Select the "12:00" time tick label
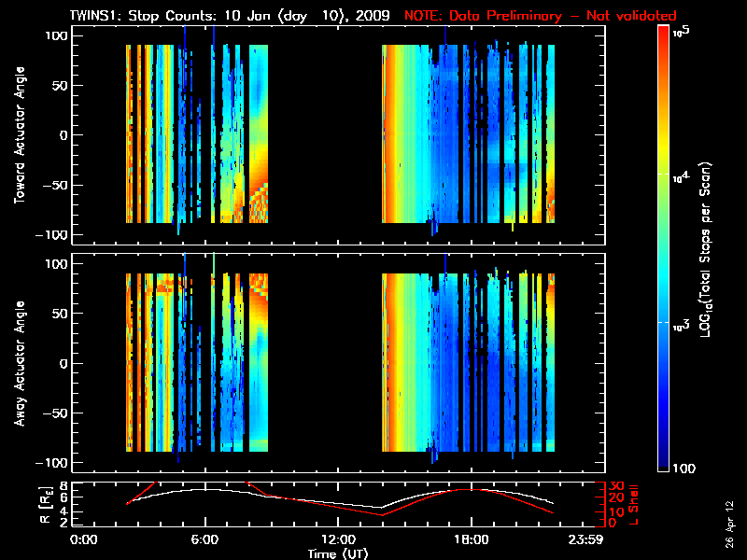Image resolution: width=747 pixels, height=560 pixels. (338, 539)
